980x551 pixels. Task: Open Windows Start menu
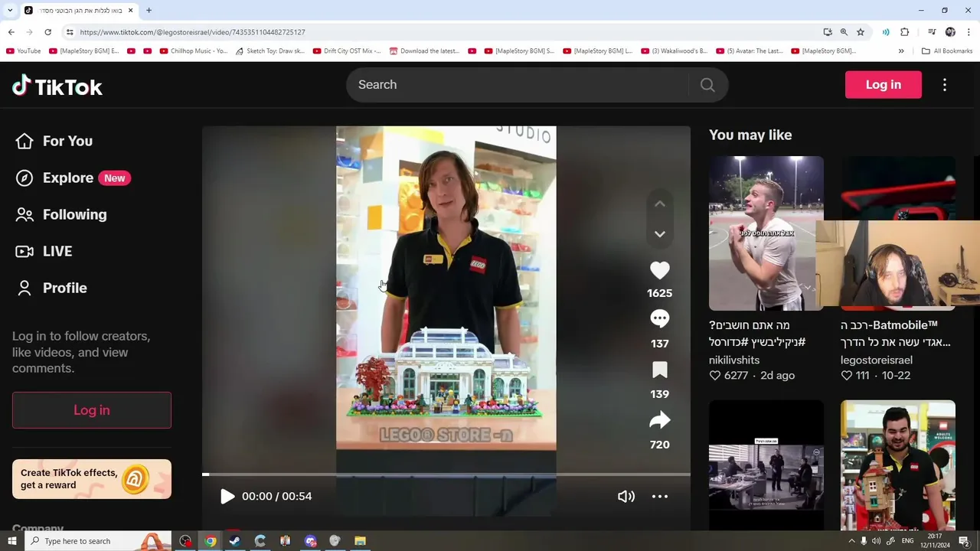[11, 541]
